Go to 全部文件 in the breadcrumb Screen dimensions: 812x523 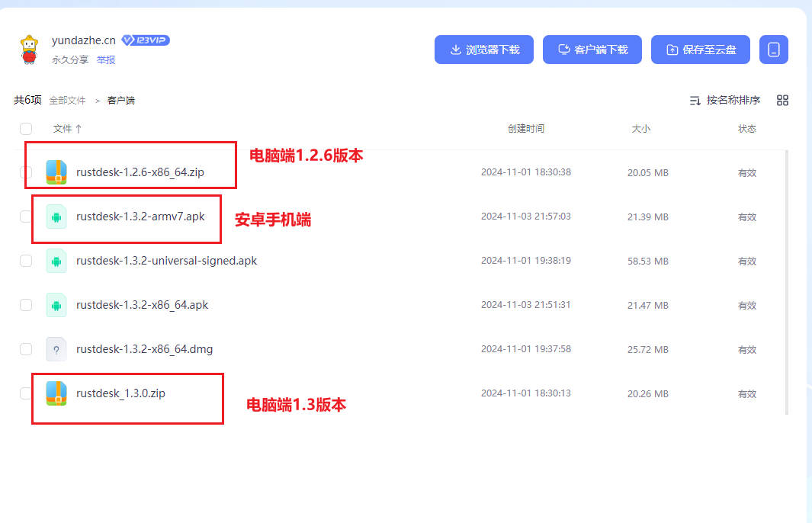click(x=67, y=101)
